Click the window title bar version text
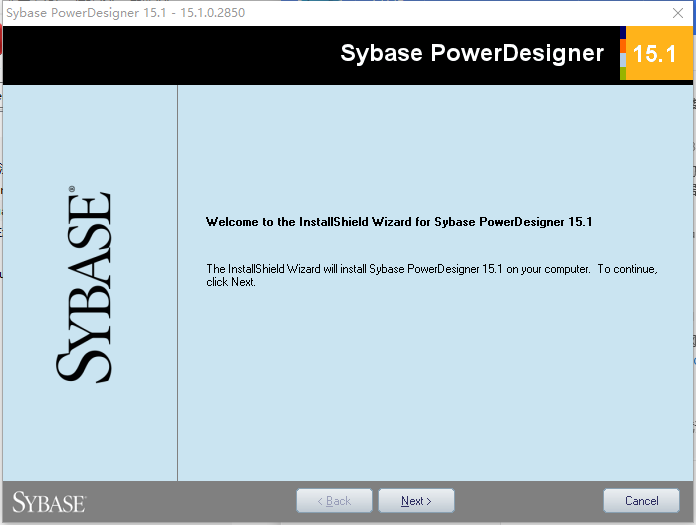Viewport: 696px width, 525px height. point(126,13)
